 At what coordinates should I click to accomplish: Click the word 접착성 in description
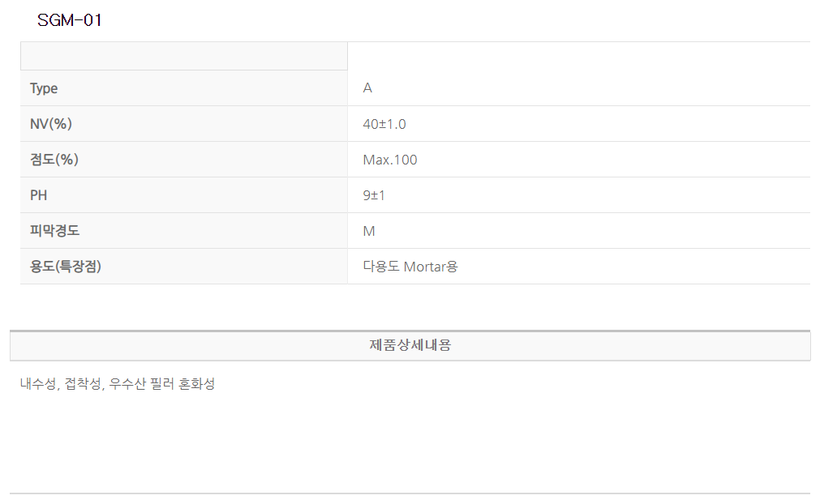(x=84, y=384)
